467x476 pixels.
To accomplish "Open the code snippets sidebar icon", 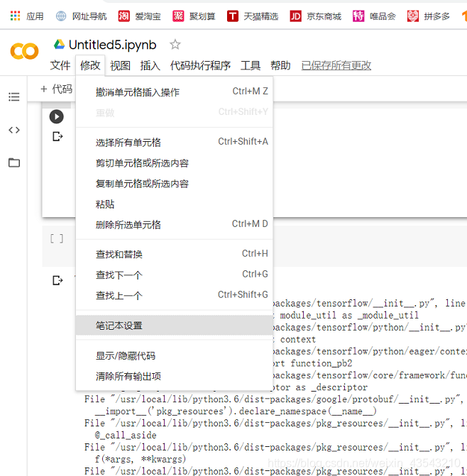I will tap(14, 130).
